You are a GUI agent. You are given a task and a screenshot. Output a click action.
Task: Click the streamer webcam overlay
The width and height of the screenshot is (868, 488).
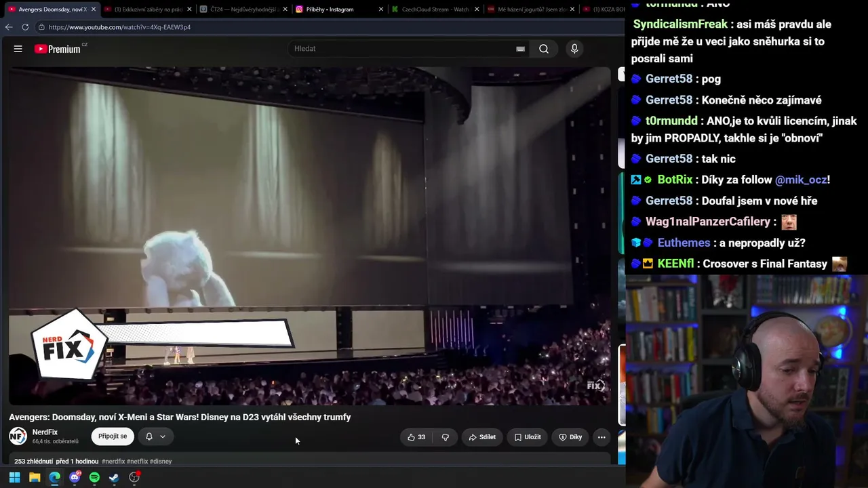tap(747, 381)
